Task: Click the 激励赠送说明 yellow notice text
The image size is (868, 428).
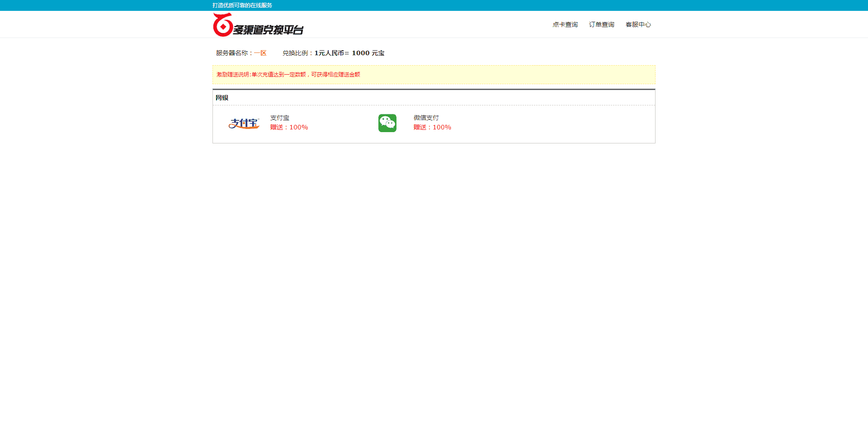Action: (x=288, y=75)
